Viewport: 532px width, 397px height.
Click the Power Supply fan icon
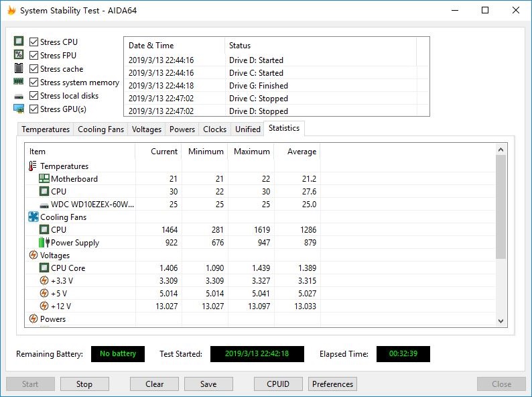[44, 243]
